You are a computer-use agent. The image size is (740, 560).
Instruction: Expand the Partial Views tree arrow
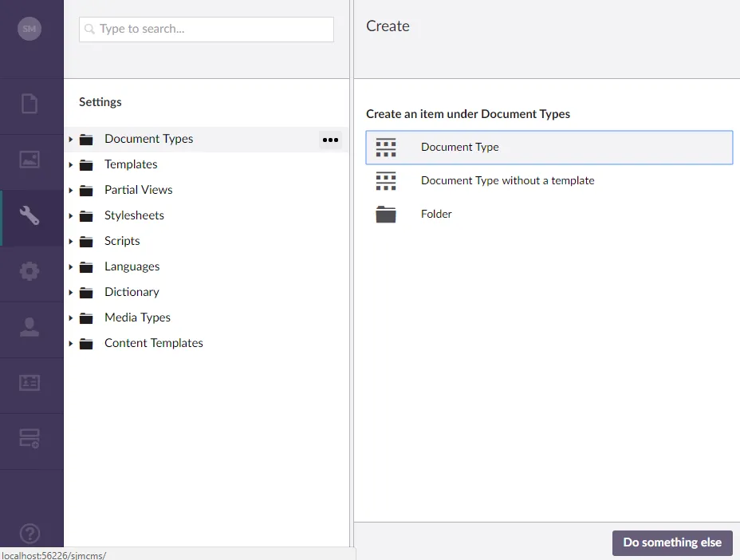coord(70,191)
